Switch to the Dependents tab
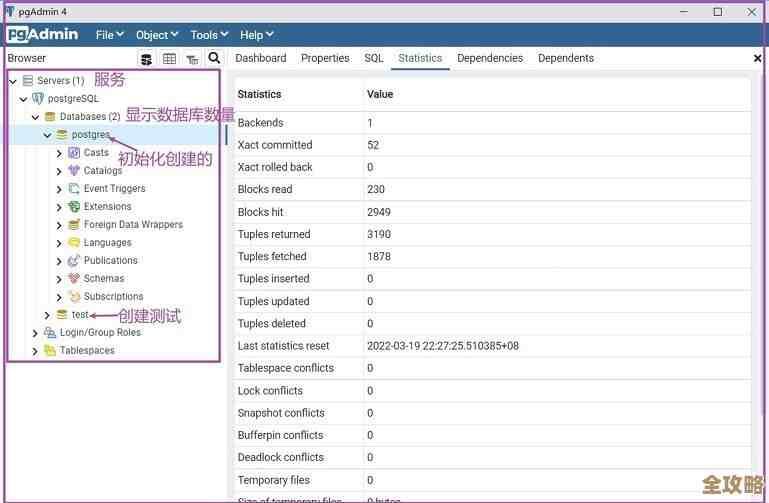Image resolution: width=769 pixels, height=503 pixels. [x=566, y=58]
